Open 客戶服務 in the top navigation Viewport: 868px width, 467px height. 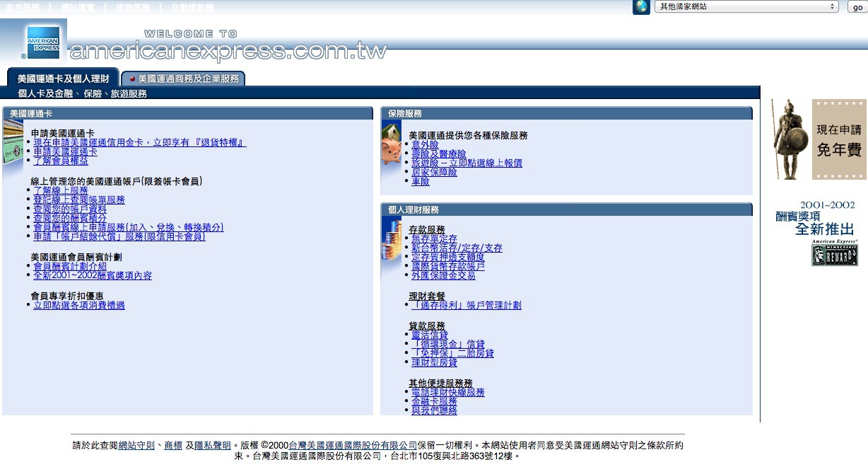pos(23,7)
